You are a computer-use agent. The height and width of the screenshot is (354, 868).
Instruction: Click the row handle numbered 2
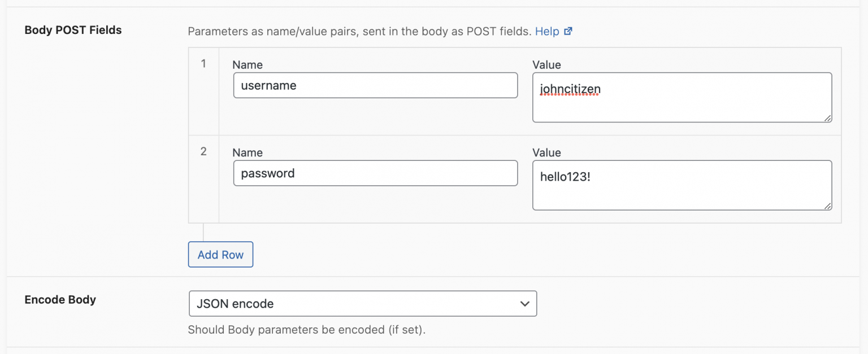click(203, 151)
